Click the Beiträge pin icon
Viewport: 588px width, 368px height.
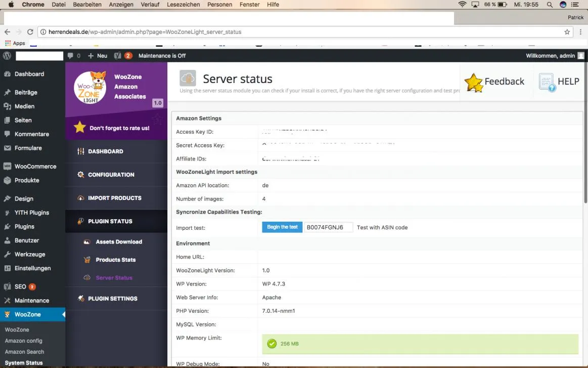click(x=7, y=92)
